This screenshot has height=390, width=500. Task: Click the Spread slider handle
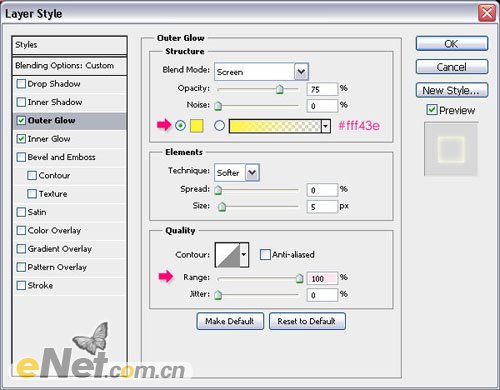[218, 190]
